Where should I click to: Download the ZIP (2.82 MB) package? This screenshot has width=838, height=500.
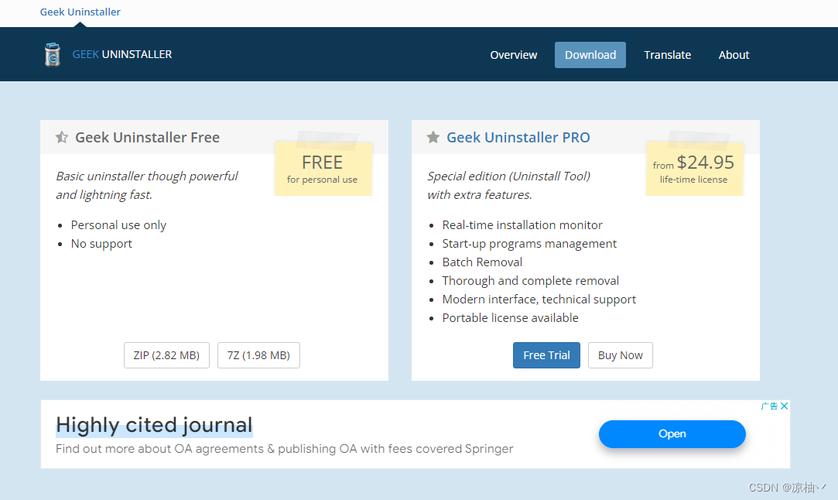pyautogui.click(x=166, y=355)
